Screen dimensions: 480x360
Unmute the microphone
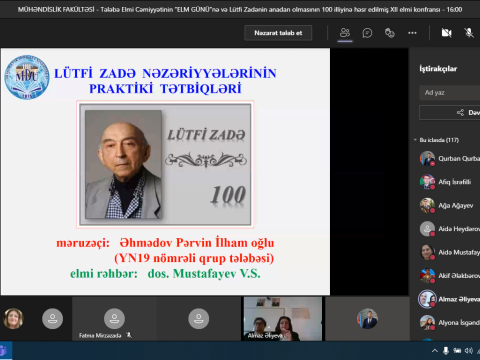point(469,33)
